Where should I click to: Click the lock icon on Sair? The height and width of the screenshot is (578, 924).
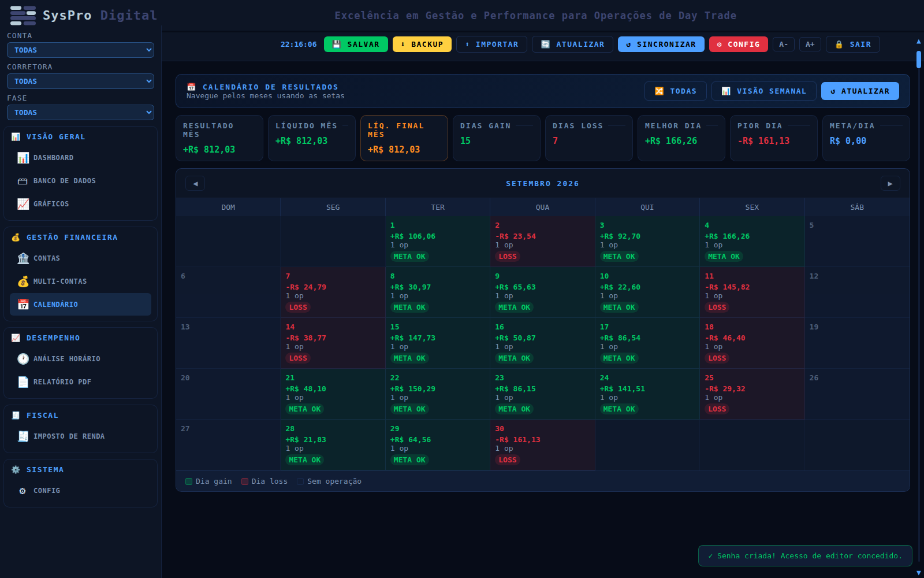[x=839, y=45]
